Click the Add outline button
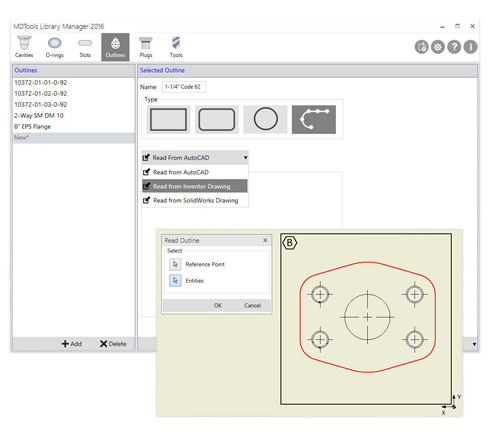 [72, 344]
